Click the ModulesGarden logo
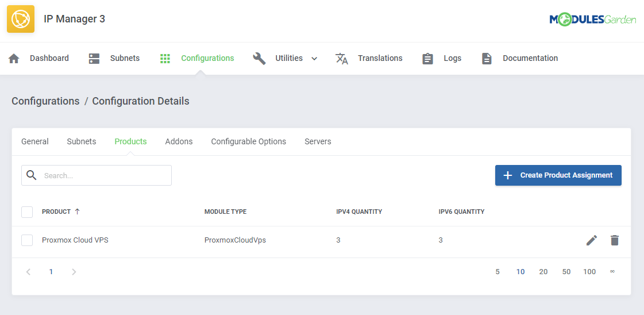 pos(593,19)
